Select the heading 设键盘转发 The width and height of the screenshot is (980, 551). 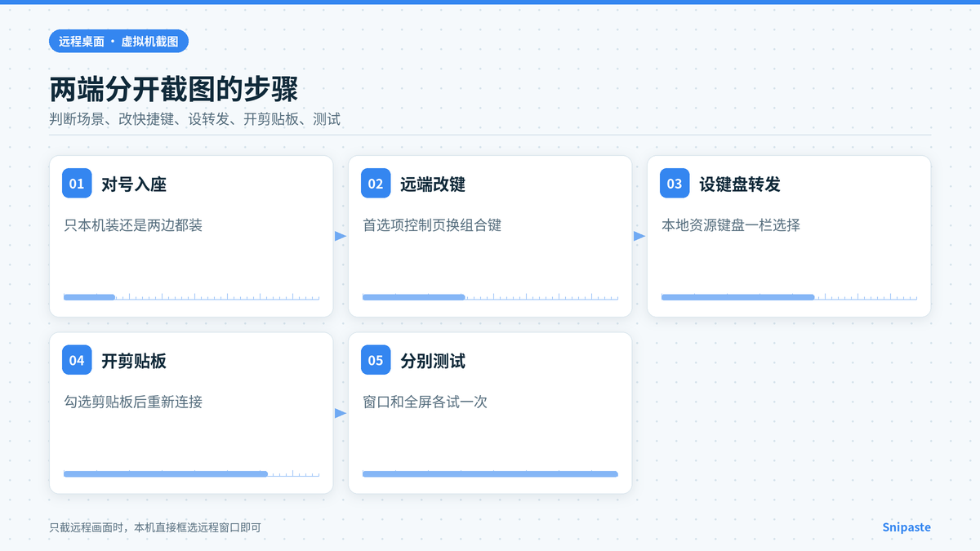740,184
